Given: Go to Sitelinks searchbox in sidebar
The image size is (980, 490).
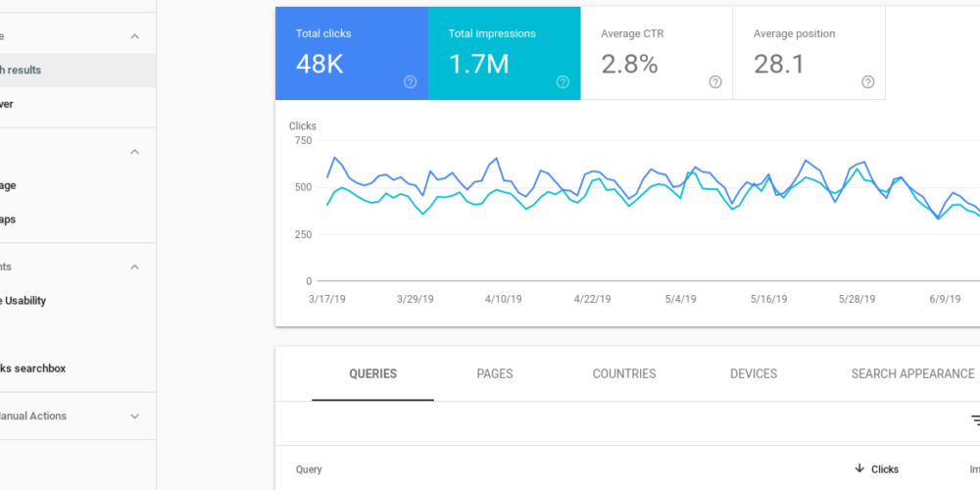Looking at the screenshot, I should 33,368.
